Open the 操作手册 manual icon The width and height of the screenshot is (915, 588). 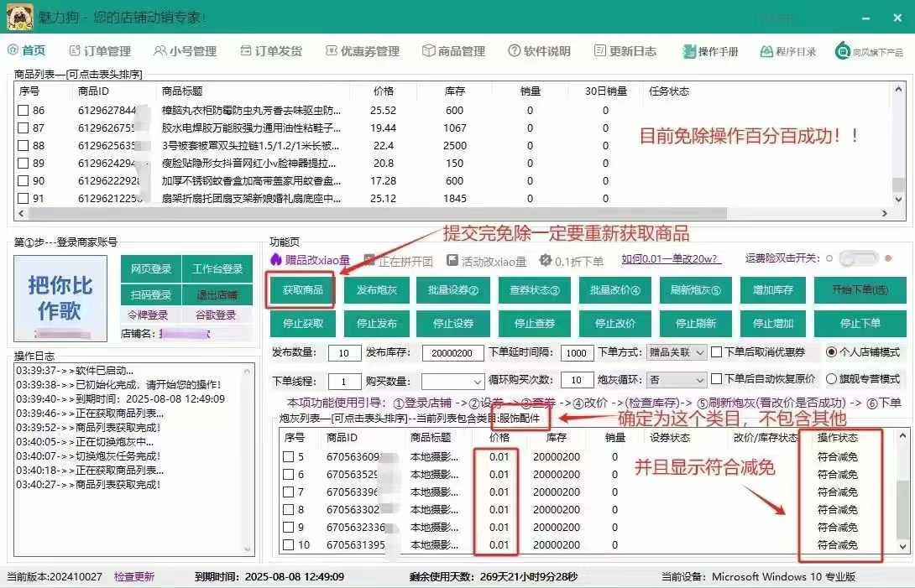tap(689, 51)
